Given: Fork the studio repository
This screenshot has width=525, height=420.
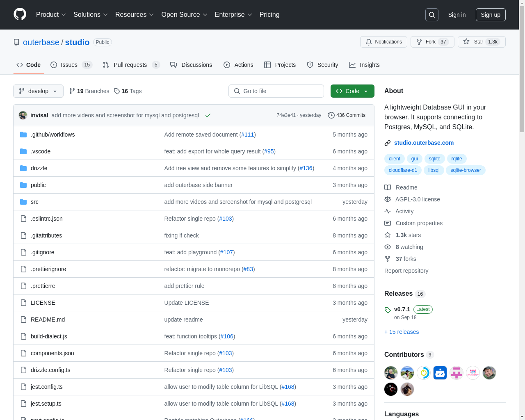Looking at the screenshot, I should pyautogui.click(x=432, y=42).
